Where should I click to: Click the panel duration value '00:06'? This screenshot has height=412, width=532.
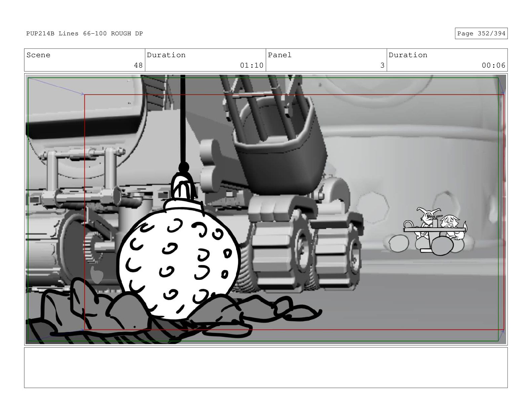point(493,65)
